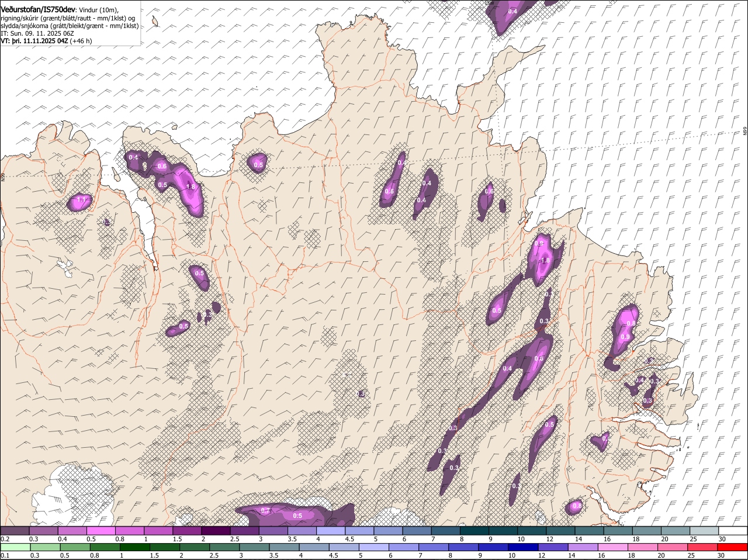748x560 pixels.
Task: Click the '1.1' snowfall value on the western peninsula
Action: 81,200
